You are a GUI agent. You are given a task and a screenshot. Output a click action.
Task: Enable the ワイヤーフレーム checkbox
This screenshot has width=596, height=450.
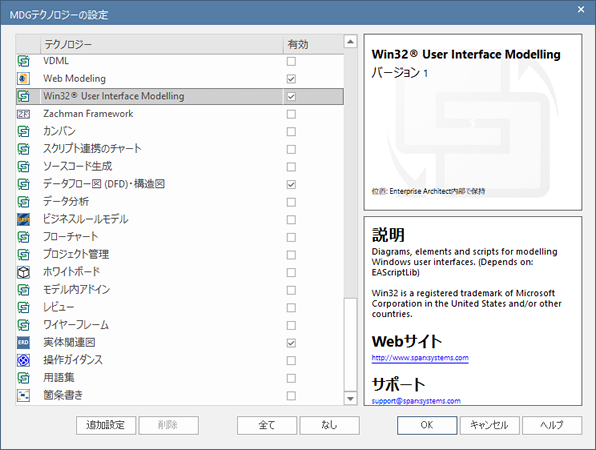[x=291, y=325]
